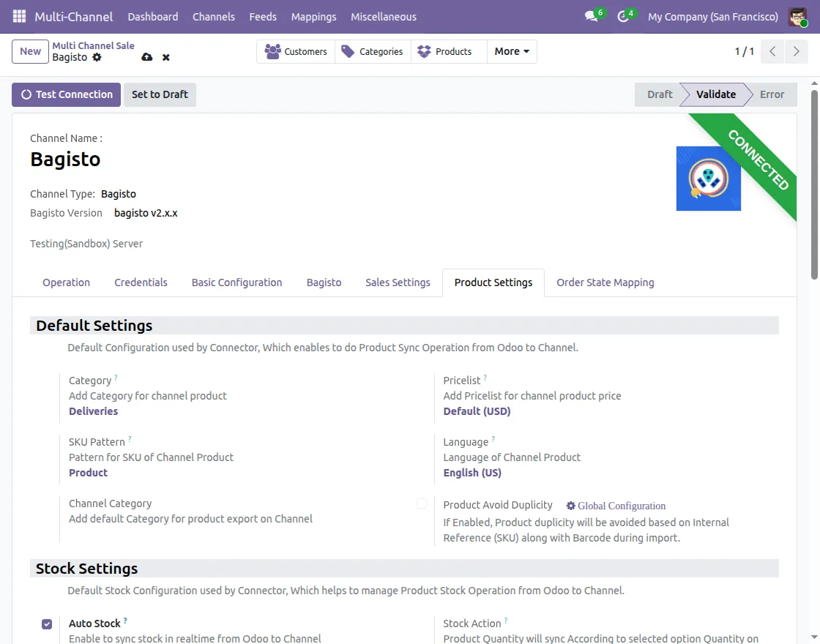
Task: Open the apps grid menu icon
Action: (19, 16)
